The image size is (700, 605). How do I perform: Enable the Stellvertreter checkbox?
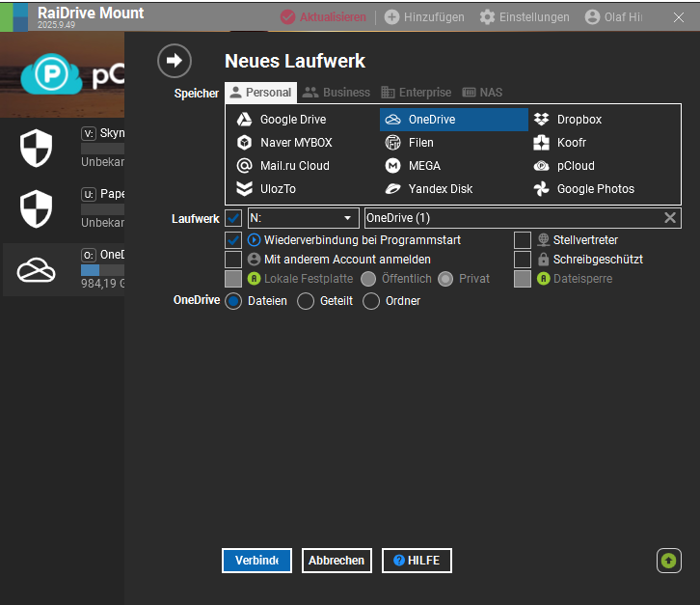[x=523, y=240]
